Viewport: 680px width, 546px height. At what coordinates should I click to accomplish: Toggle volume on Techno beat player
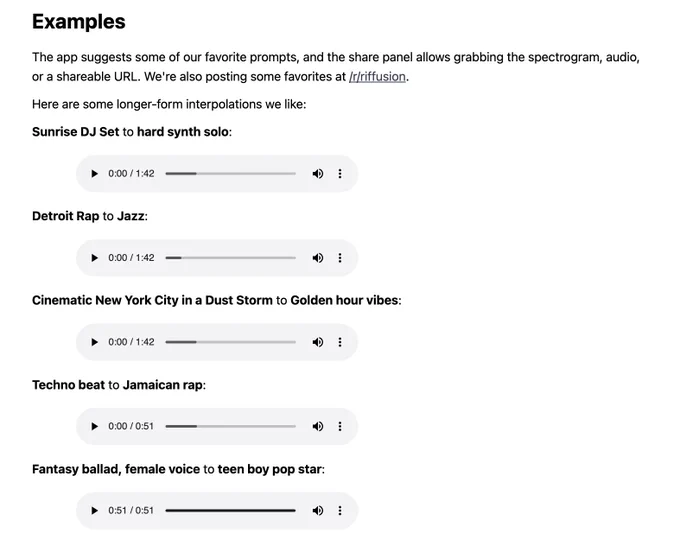[318, 426]
